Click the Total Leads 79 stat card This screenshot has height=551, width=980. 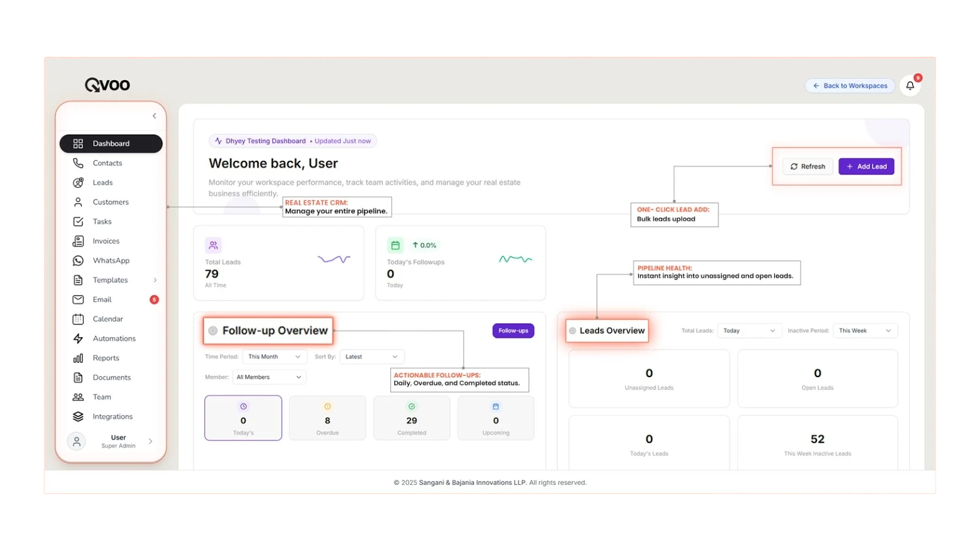(x=279, y=263)
